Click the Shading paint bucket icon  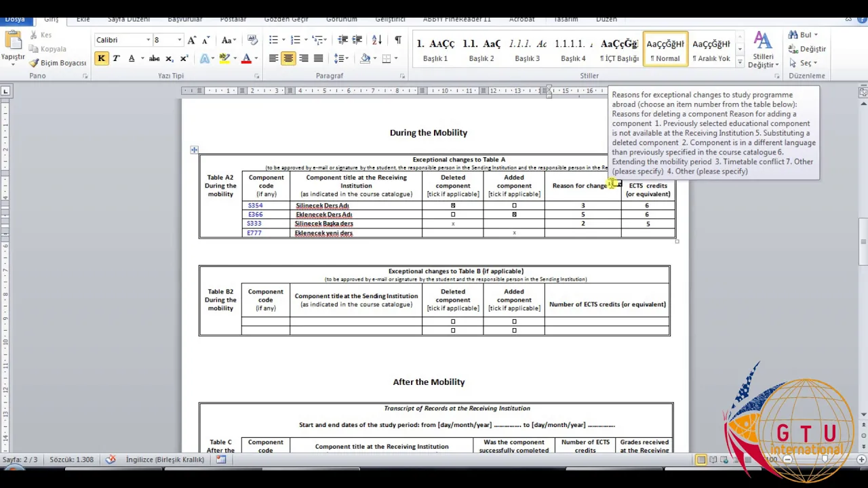[x=365, y=59]
